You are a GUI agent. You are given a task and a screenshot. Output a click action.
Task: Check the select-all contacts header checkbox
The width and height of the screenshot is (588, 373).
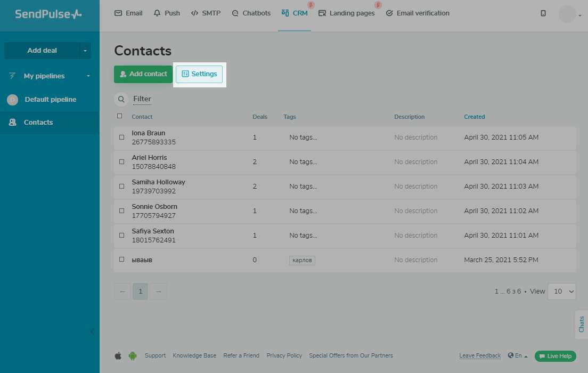119,116
